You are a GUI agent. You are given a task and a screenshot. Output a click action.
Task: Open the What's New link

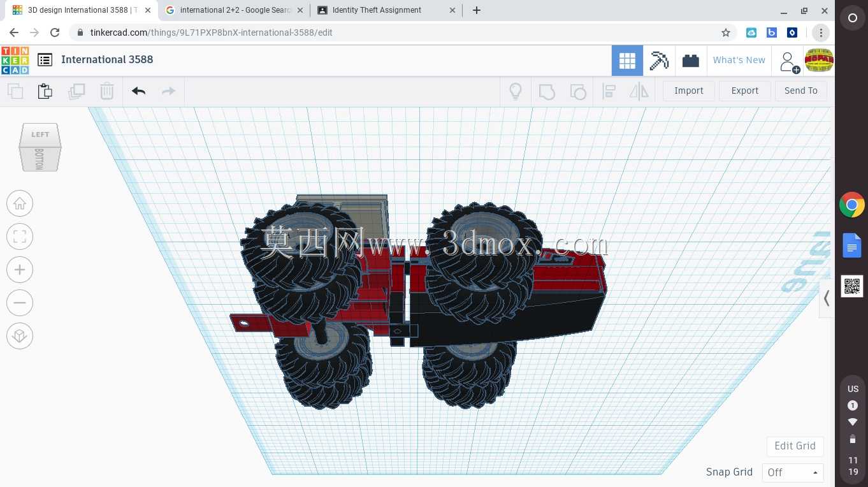tap(739, 60)
